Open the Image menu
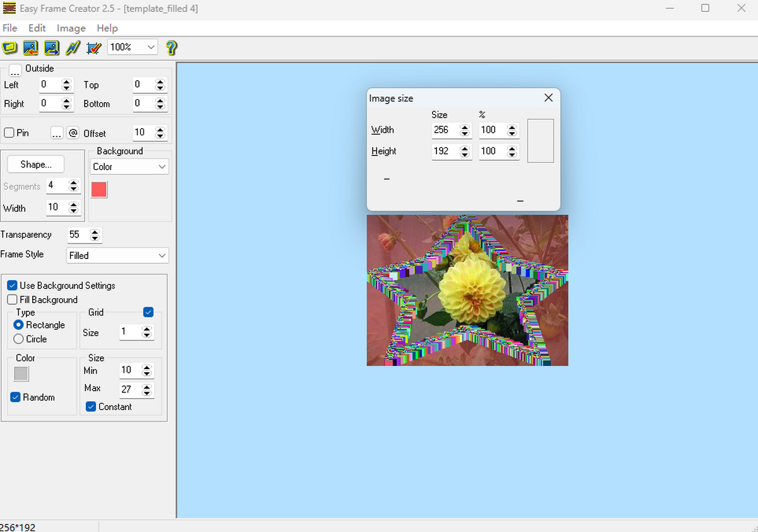This screenshot has height=532, width=758. click(x=71, y=28)
